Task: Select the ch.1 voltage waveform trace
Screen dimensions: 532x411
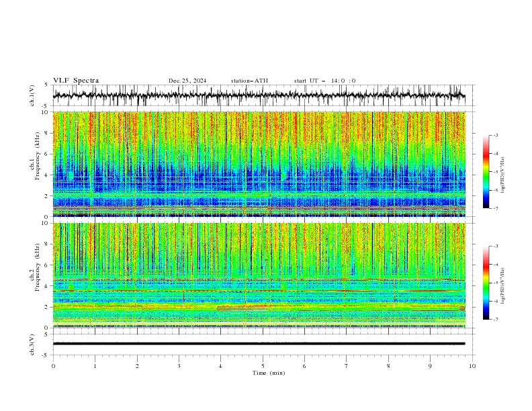Action: click(259, 95)
